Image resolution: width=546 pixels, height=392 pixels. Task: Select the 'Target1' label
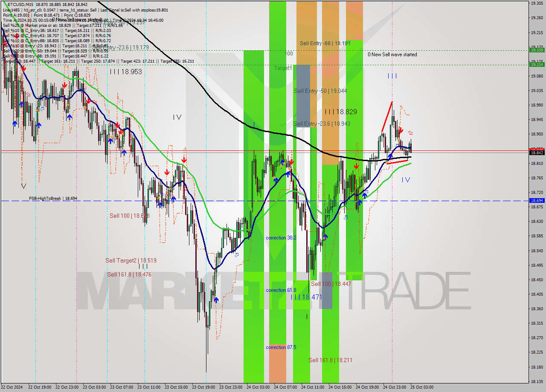pyautogui.click(x=283, y=68)
